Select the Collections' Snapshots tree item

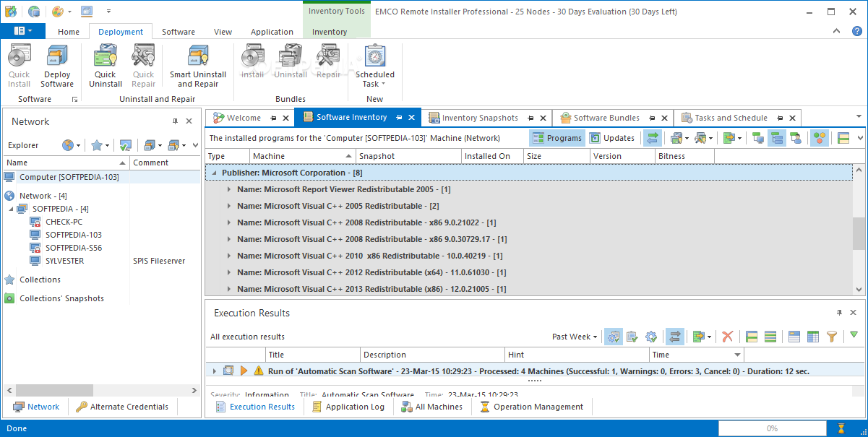(x=61, y=298)
